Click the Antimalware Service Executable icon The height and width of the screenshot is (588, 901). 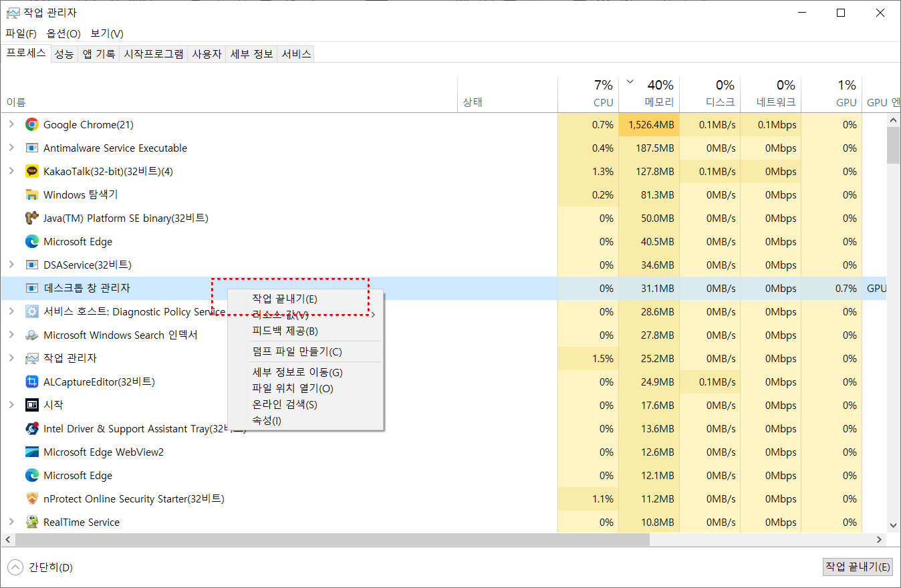click(31, 148)
